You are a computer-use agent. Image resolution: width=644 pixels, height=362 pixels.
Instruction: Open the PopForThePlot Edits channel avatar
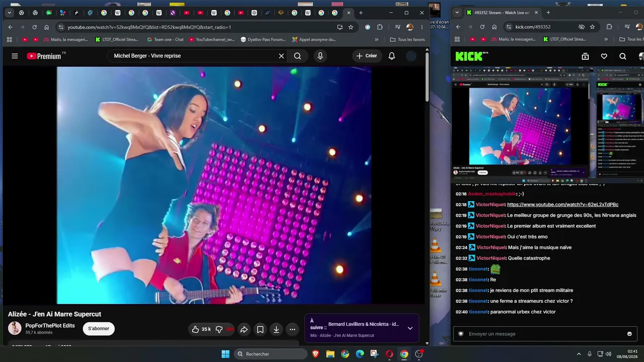point(15,328)
